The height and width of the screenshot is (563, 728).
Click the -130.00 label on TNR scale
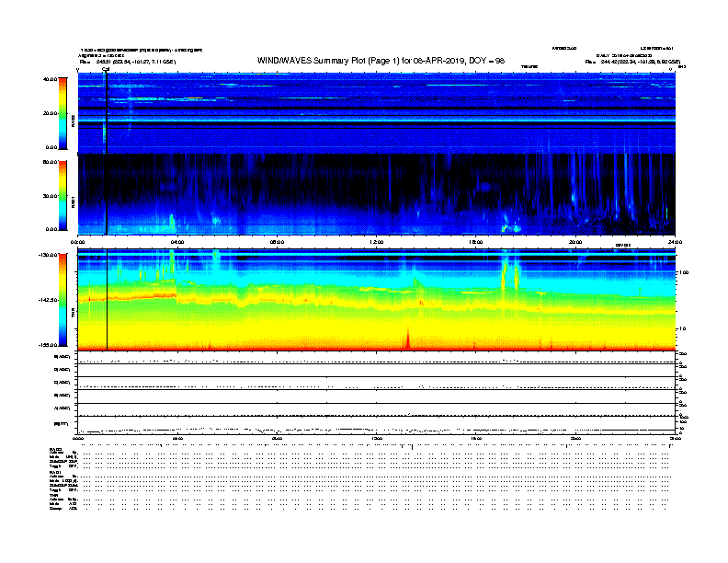pos(48,255)
